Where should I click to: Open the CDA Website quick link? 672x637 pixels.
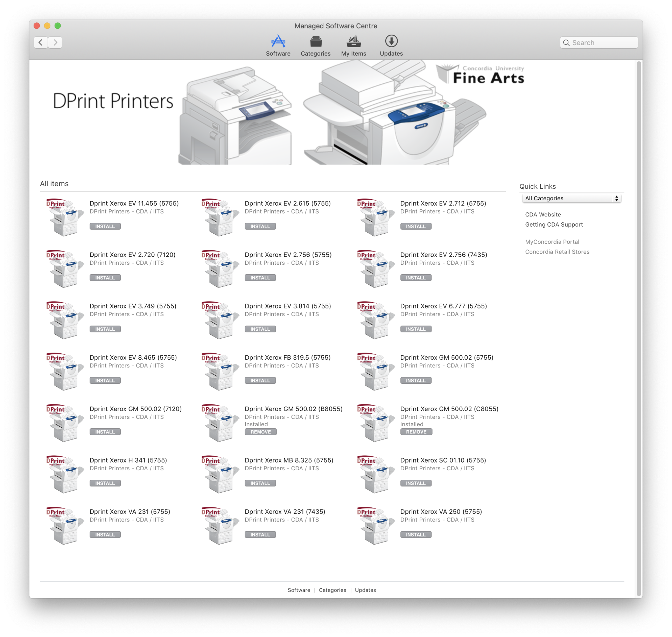[x=543, y=215]
